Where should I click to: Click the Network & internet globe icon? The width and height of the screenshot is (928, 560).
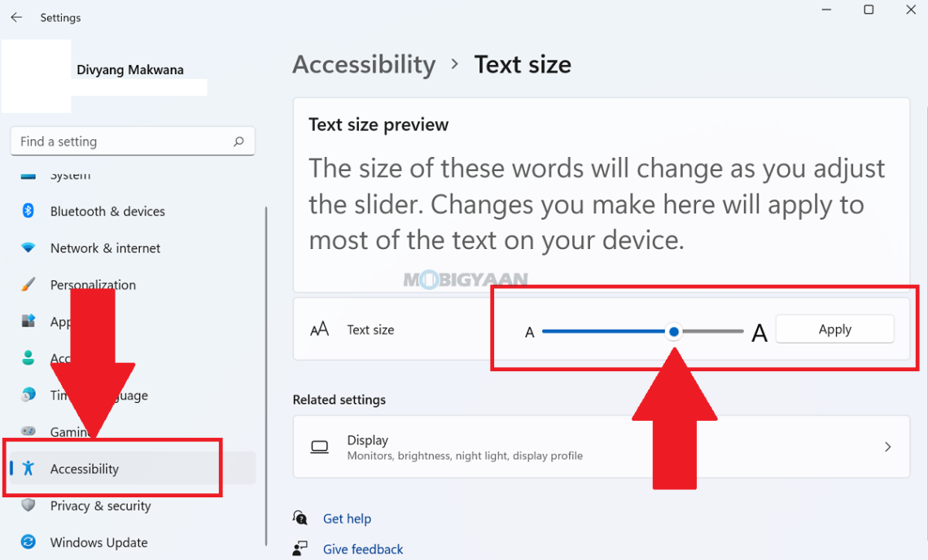(x=27, y=247)
